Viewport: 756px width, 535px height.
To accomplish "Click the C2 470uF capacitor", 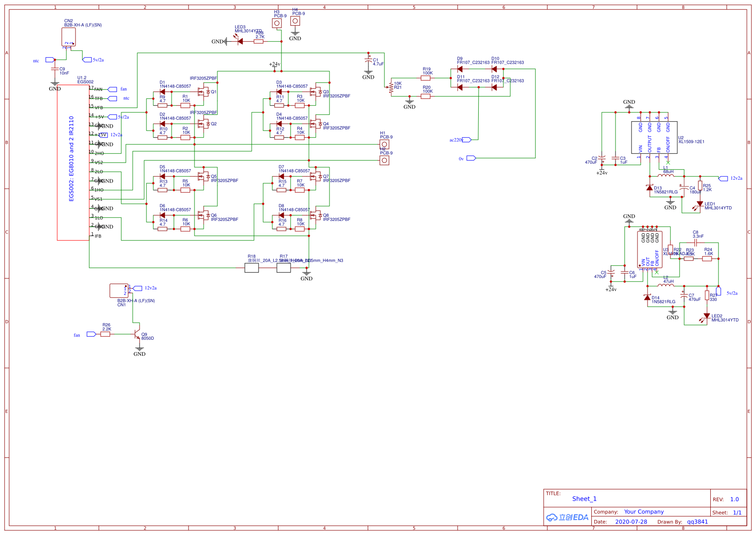I will tap(602, 160).
